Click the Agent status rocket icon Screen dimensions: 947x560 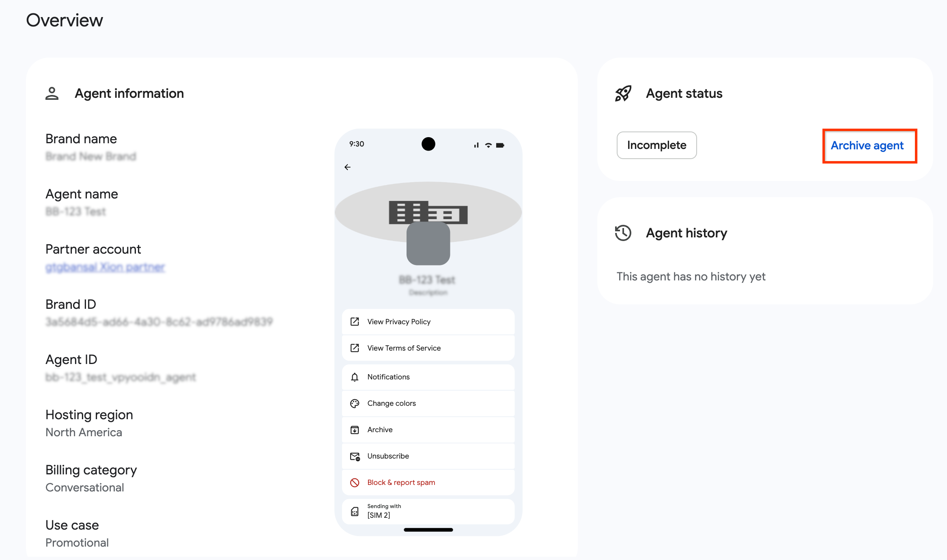point(622,93)
